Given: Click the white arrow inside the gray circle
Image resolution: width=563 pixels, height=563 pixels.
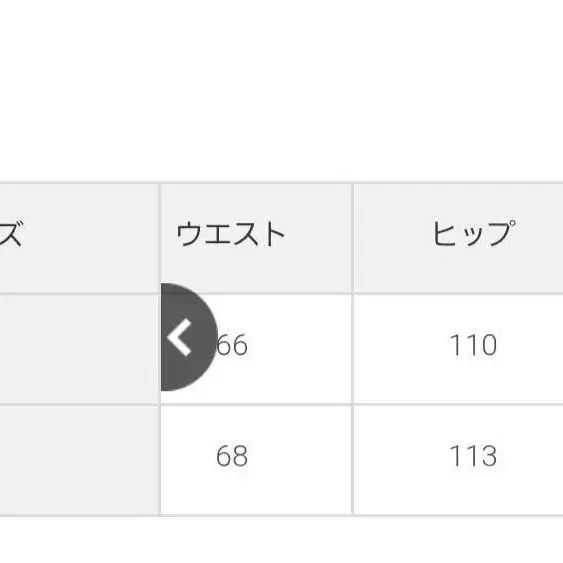Looking at the screenshot, I should [x=179, y=337].
